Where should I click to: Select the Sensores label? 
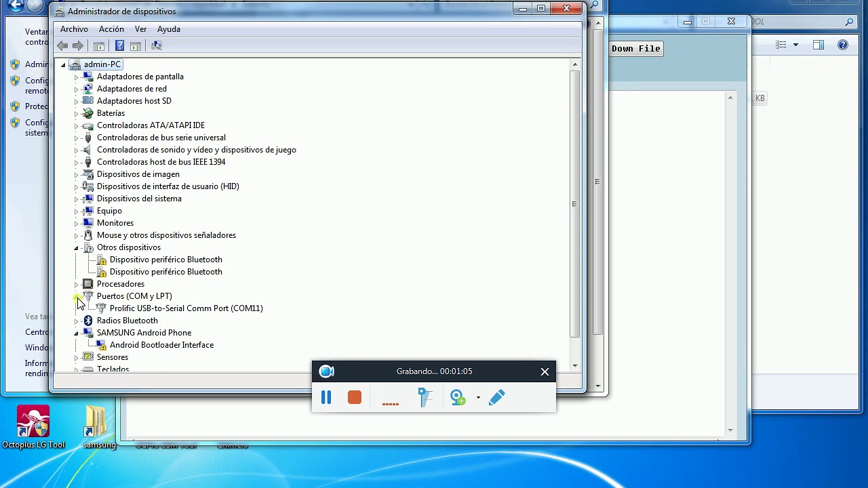[x=113, y=357]
